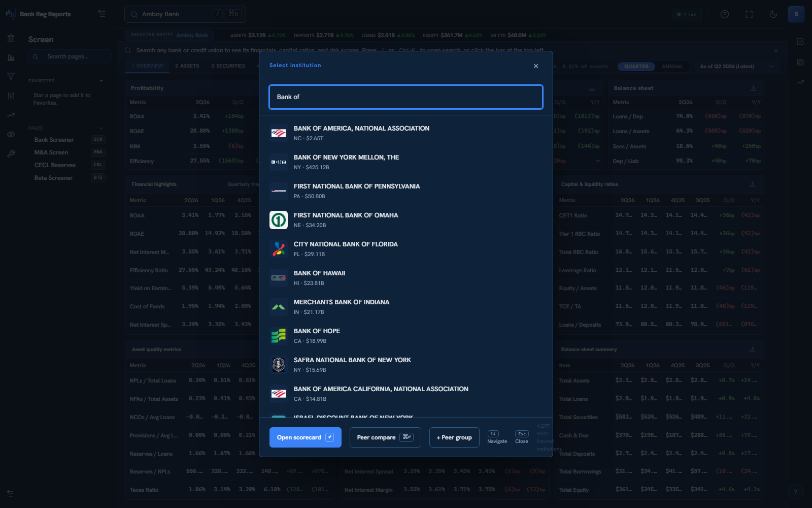The width and height of the screenshot is (812, 508).
Task: Collapse the sidebar using header toggle icon
Action: (102, 14)
